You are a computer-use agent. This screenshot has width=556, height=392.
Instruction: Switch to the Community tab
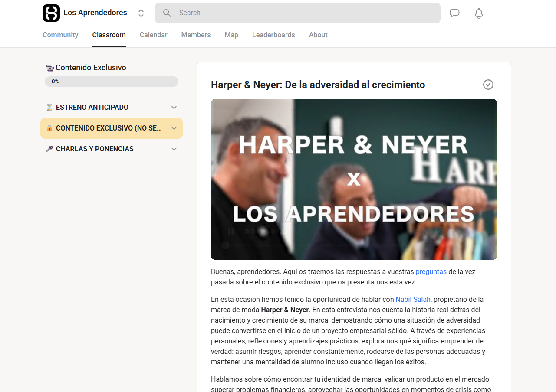click(60, 35)
